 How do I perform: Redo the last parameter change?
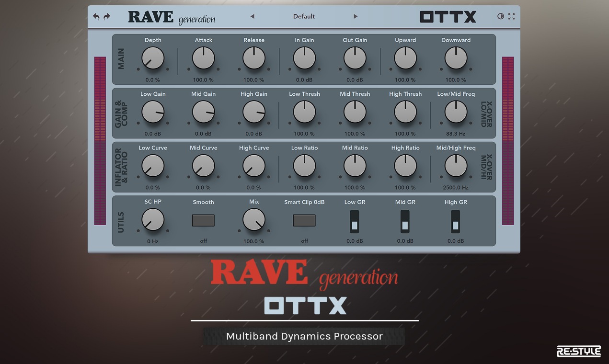pyautogui.click(x=106, y=16)
